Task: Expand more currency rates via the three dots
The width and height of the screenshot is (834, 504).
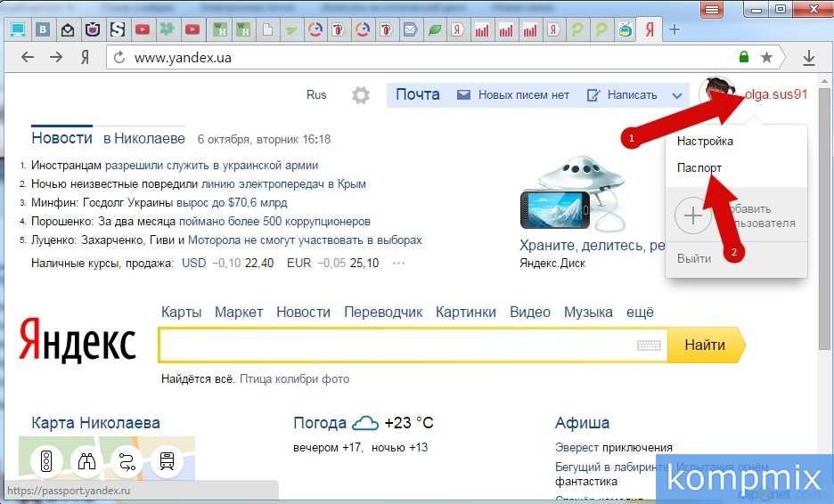Action: point(398,264)
